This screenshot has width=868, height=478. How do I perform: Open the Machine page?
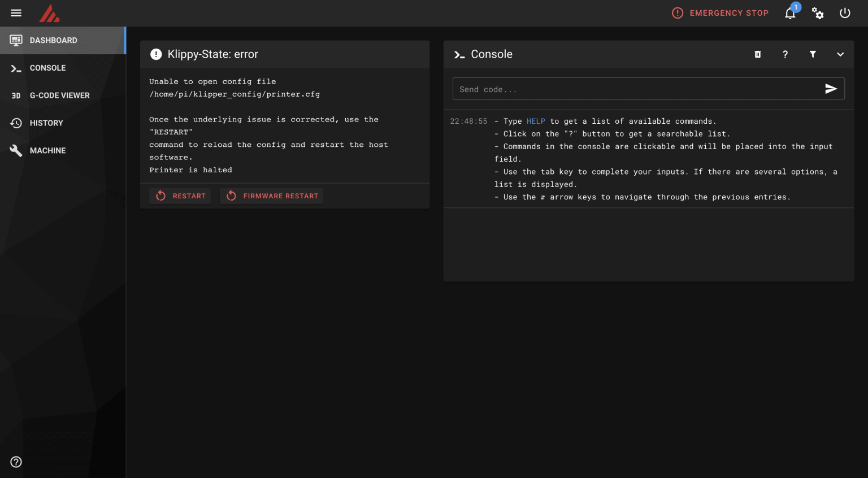pos(62,151)
